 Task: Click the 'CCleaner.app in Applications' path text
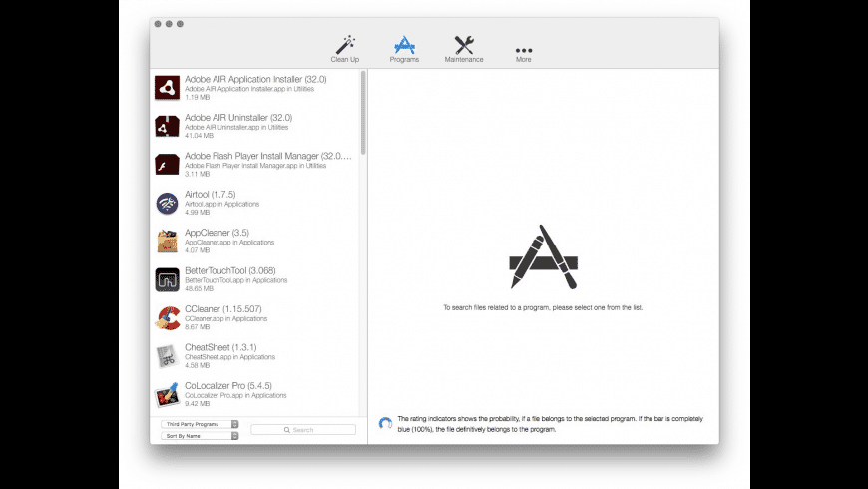[x=225, y=319]
